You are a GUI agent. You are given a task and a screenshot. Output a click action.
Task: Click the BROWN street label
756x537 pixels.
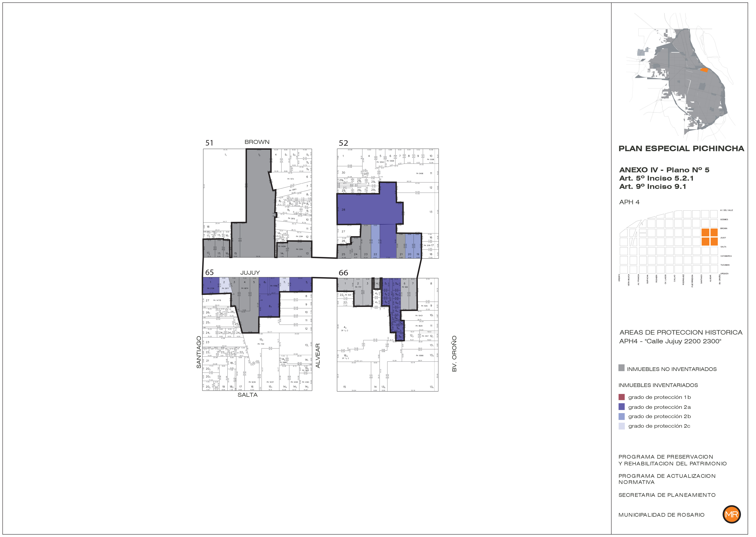point(257,142)
